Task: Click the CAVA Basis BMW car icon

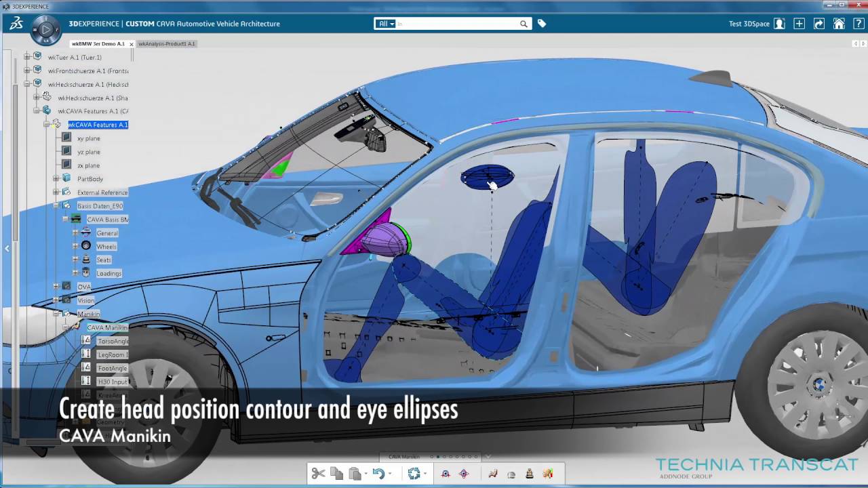Action: pos(76,219)
